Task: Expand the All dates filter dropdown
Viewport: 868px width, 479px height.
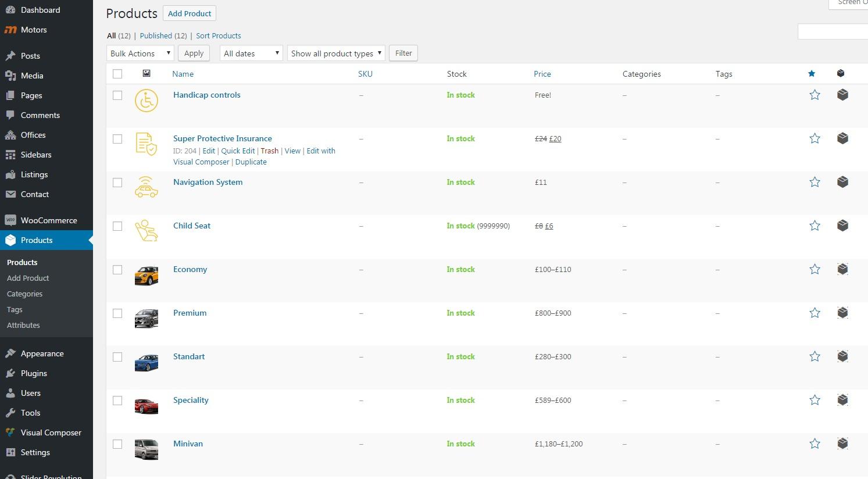Action: pyautogui.click(x=251, y=53)
